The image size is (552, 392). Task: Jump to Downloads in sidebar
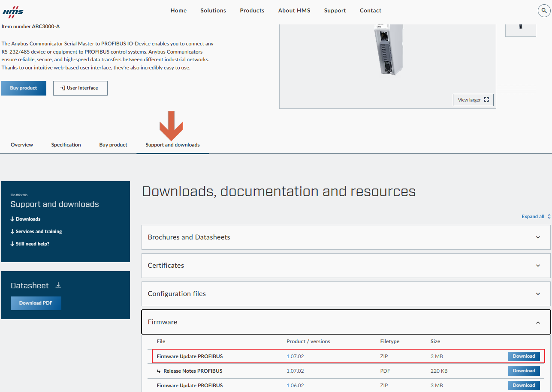pyautogui.click(x=26, y=219)
